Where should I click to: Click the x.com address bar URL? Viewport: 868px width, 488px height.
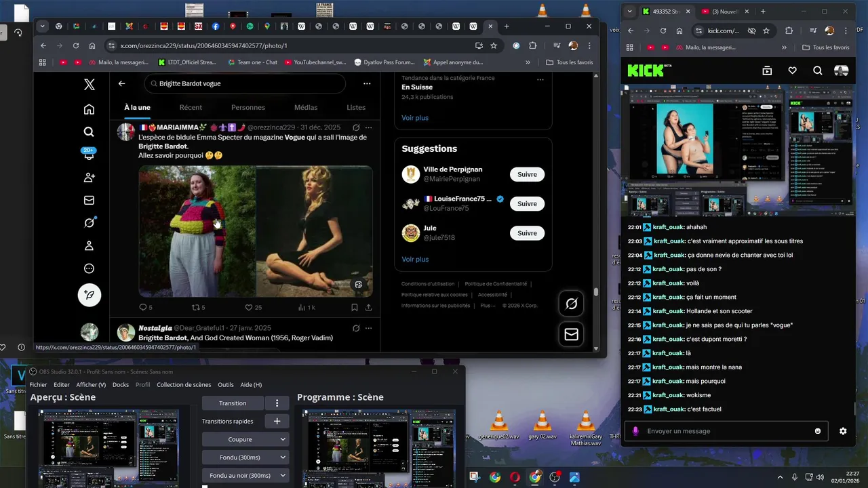(x=203, y=45)
